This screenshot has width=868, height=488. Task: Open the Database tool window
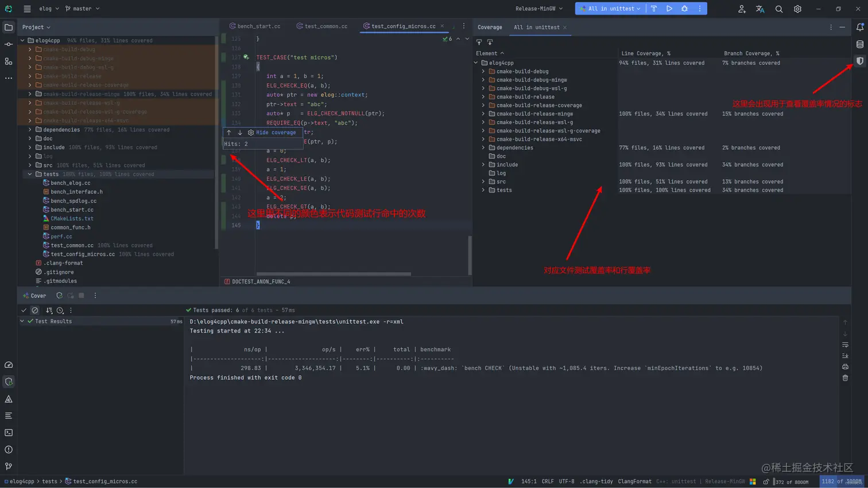(860, 44)
